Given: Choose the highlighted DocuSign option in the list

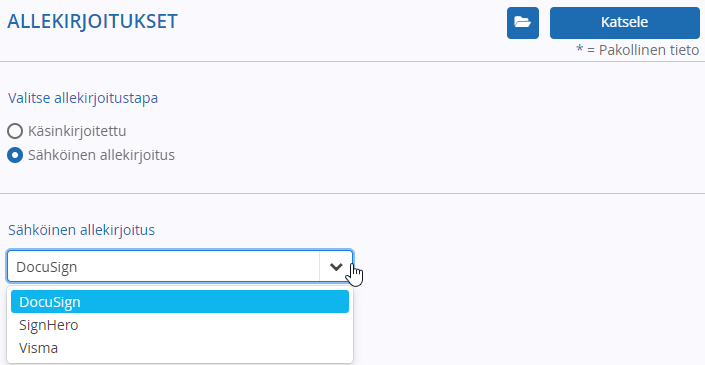Looking at the screenshot, I should point(180,302).
